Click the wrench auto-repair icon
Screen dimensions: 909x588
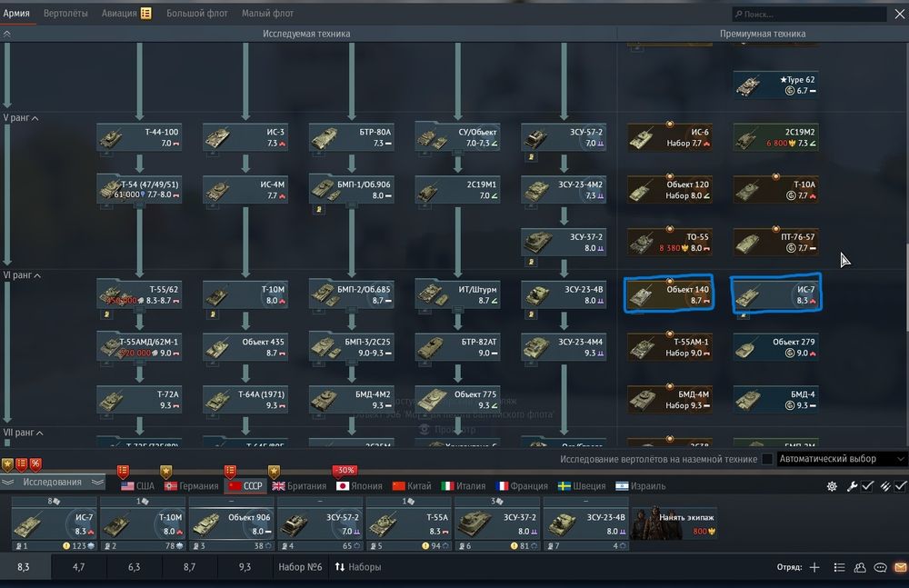pos(852,486)
